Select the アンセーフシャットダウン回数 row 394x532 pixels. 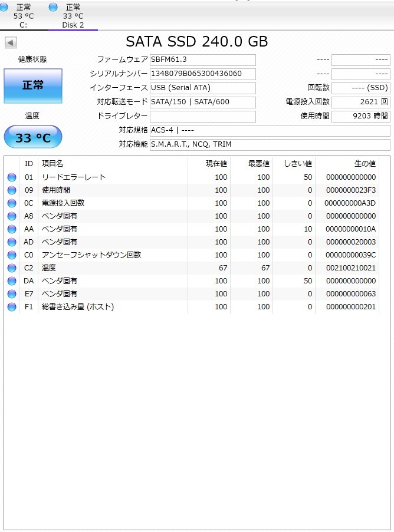[192, 255]
